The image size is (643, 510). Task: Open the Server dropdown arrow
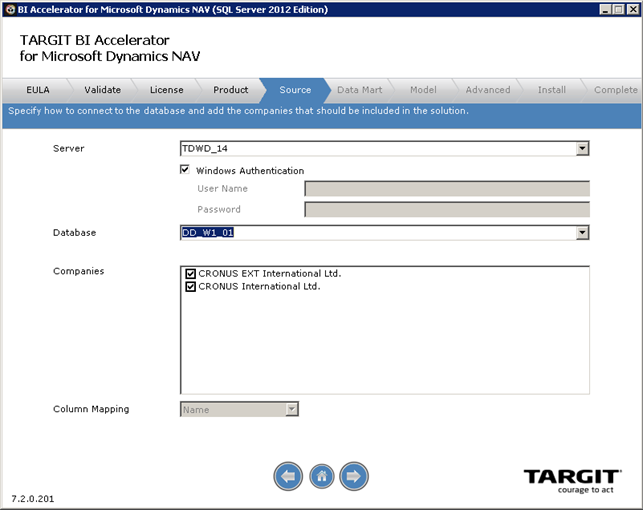pos(582,148)
